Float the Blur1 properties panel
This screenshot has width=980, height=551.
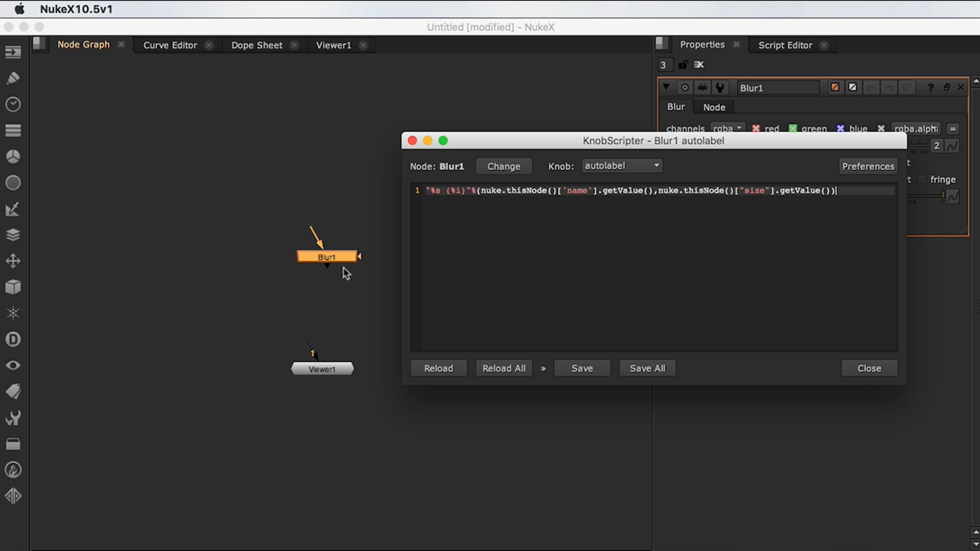[x=947, y=87]
